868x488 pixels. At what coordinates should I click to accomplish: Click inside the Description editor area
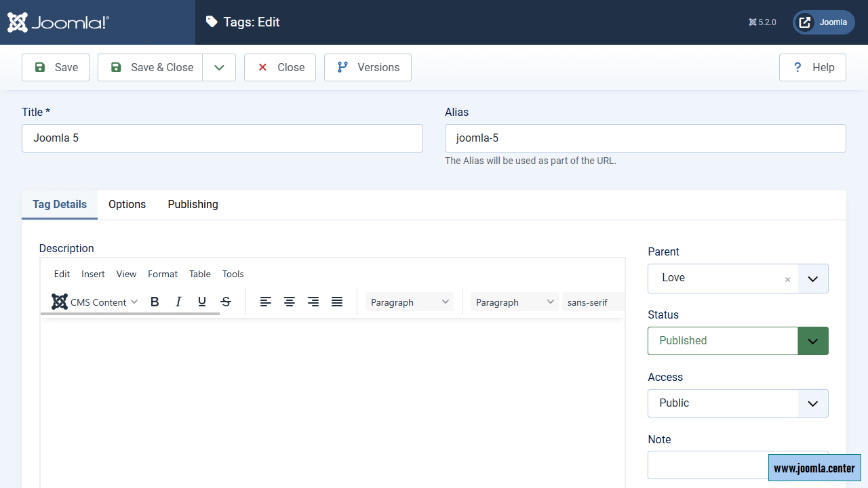pyautogui.click(x=332, y=403)
